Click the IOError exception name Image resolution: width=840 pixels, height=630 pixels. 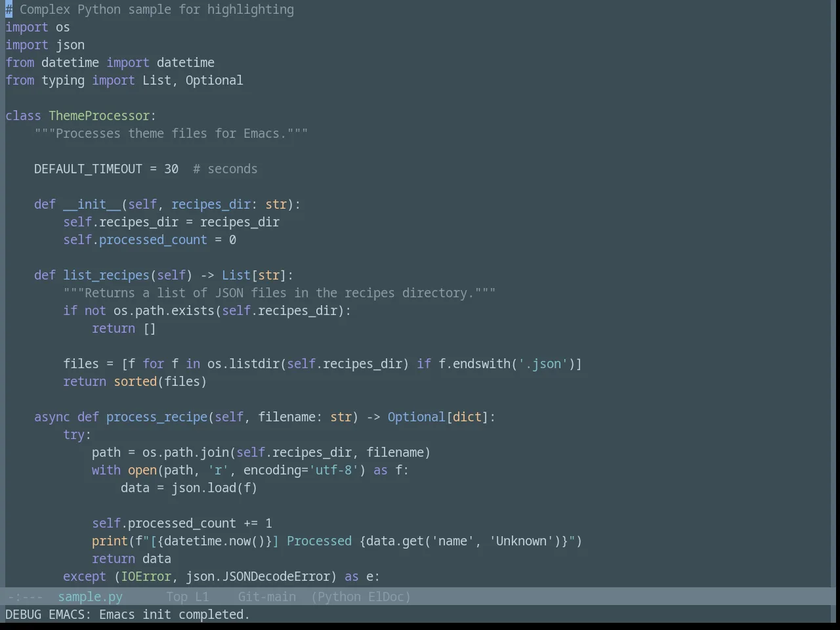[x=146, y=576]
